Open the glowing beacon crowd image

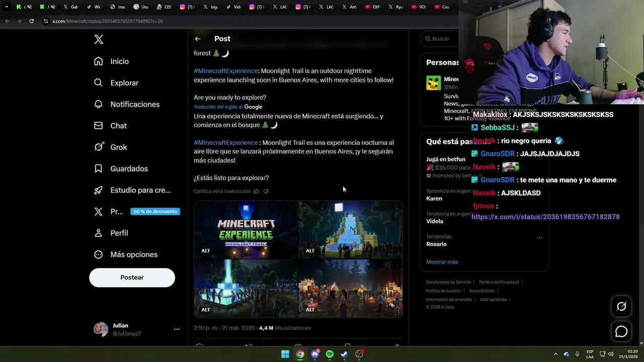tap(246, 289)
